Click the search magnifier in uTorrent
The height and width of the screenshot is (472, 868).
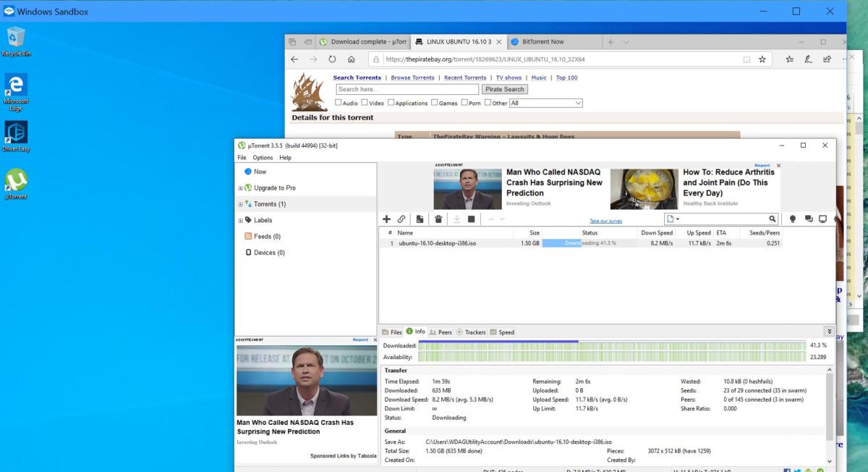[773, 219]
